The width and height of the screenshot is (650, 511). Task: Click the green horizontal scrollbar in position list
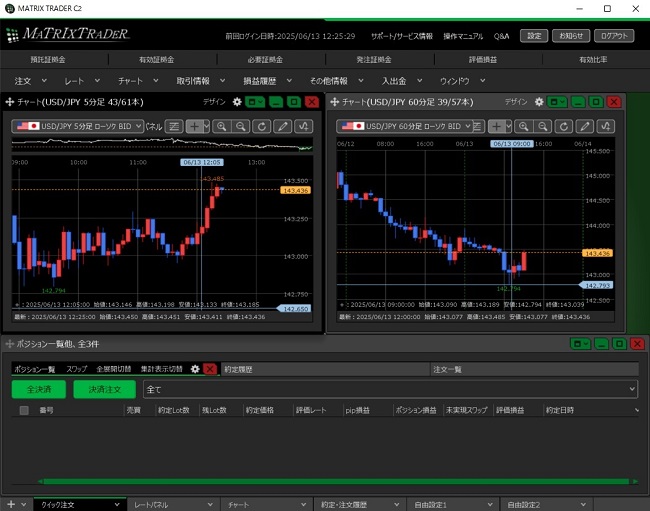point(337,482)
